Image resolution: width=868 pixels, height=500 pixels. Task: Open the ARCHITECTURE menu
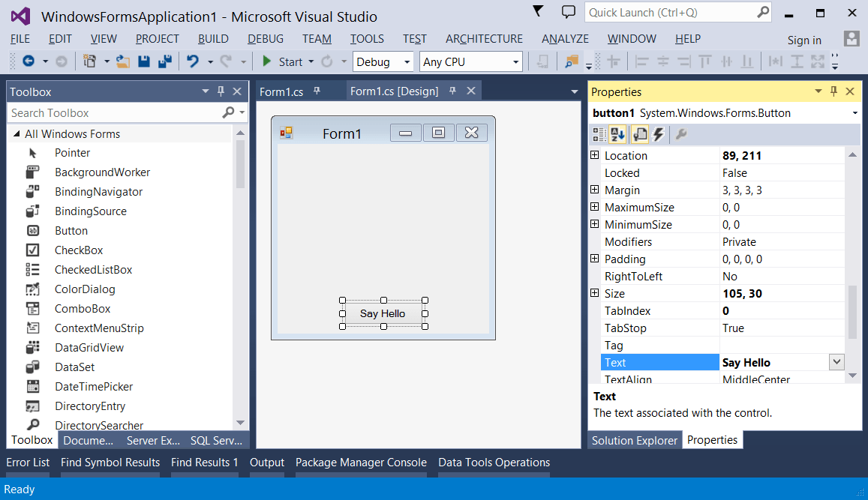click(484, 39)
